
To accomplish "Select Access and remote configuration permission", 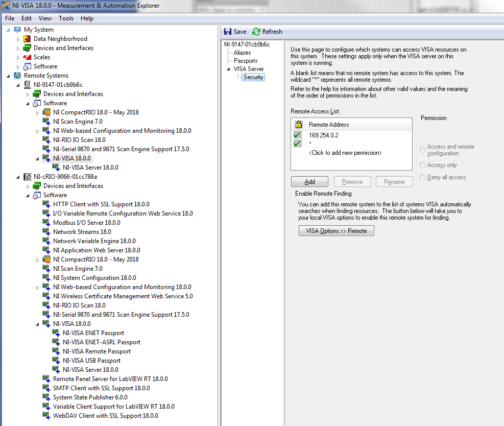I will 422,150.
